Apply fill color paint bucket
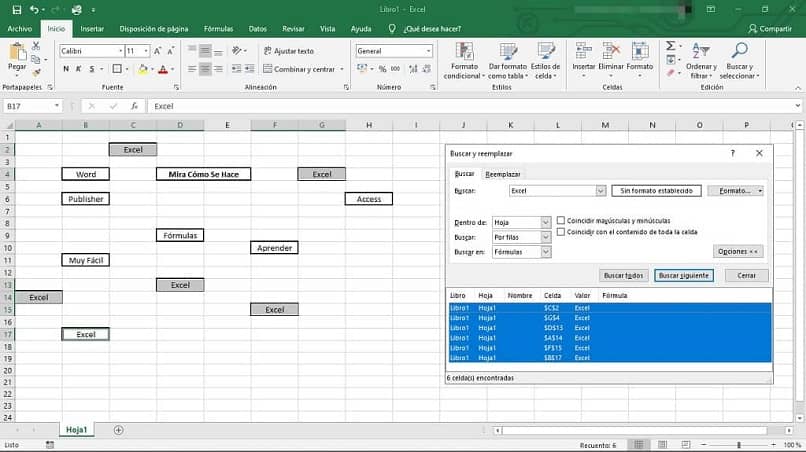This screenshot has height=452, width=806. (x=143, y=69)
